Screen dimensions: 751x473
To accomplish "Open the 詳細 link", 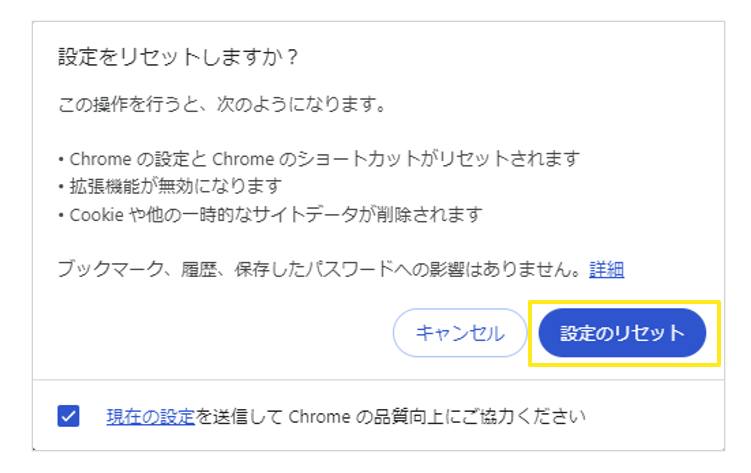I will click(x=607, y=269).
